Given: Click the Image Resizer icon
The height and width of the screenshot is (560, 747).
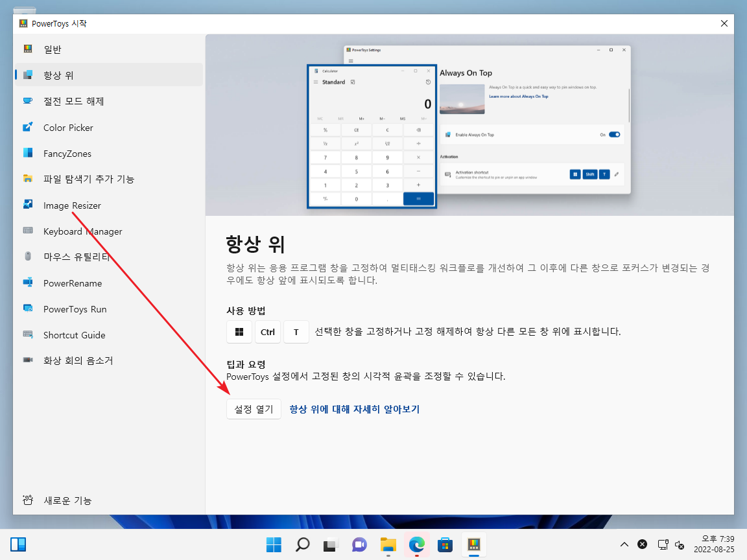Looking at the screenshot, I should tap(28, 205).
